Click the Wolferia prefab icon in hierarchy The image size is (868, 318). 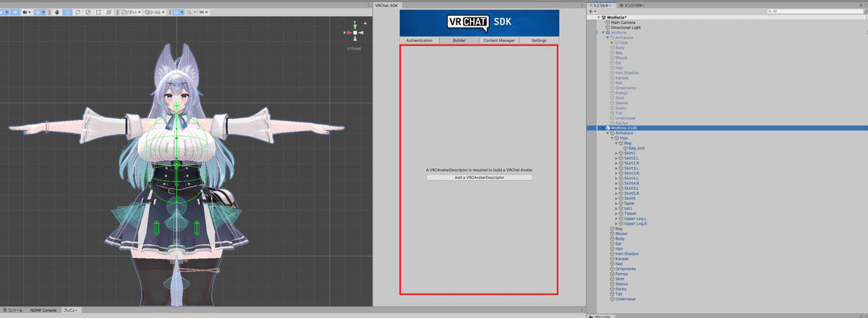[608, 33]
